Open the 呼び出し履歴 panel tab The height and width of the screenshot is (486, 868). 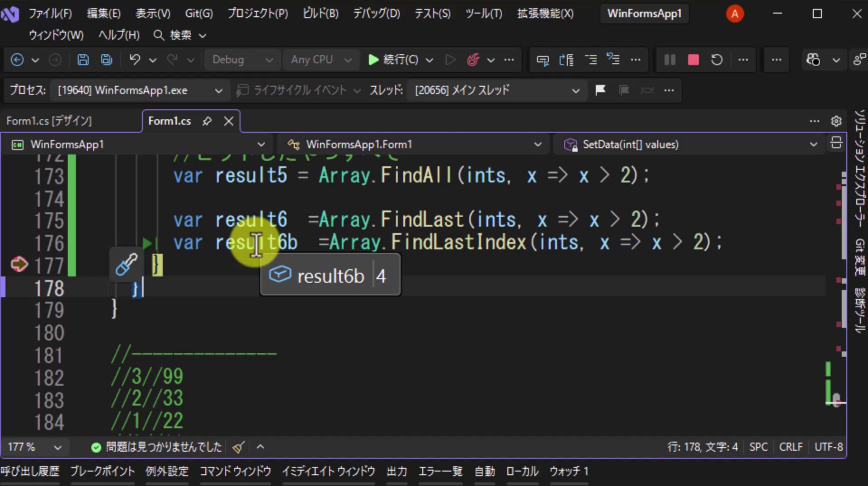click(30, 472)
